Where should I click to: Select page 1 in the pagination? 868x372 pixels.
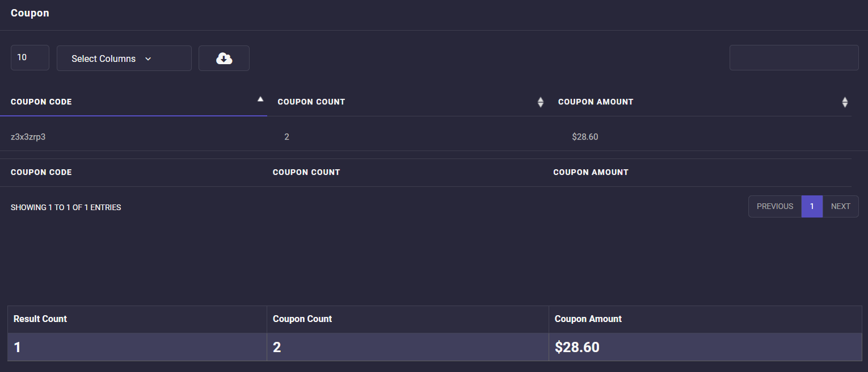tap(812, 207)
